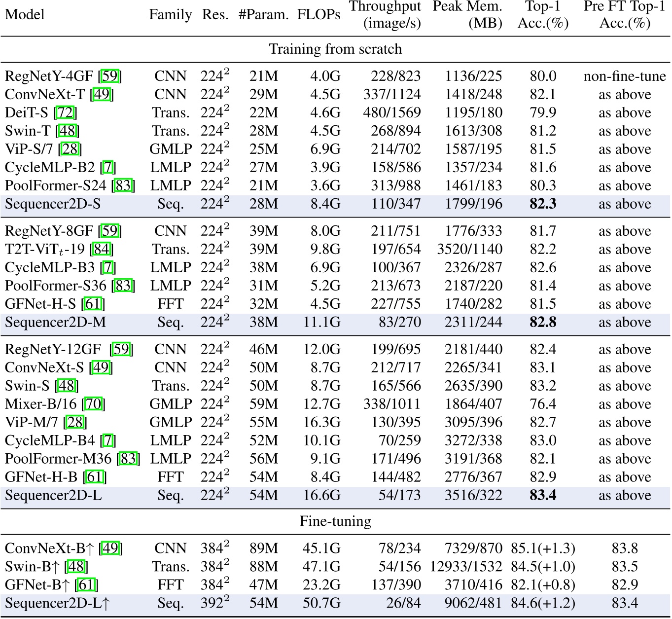672x619 pixels.
Task: Open citation 49 next to ConvNeXt-B↑
Action: pos(110,548)
